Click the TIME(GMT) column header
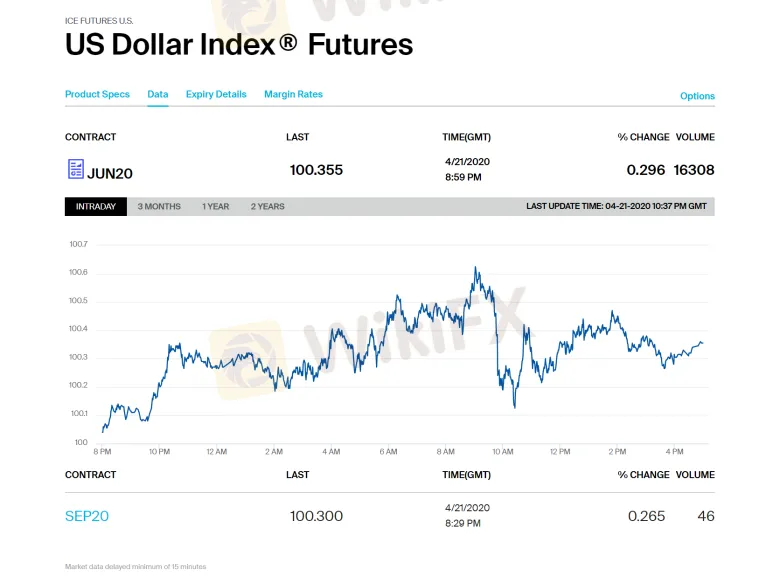 coord(466,137)
